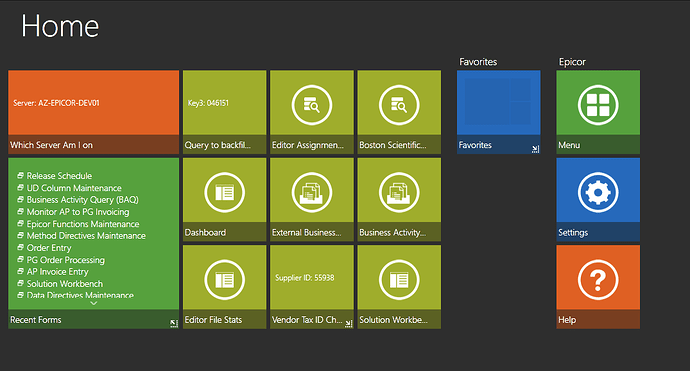This screenshot has width=690, height=371.
Task: Launch the Solution Workbench tile icon
Action: [399, 280]
